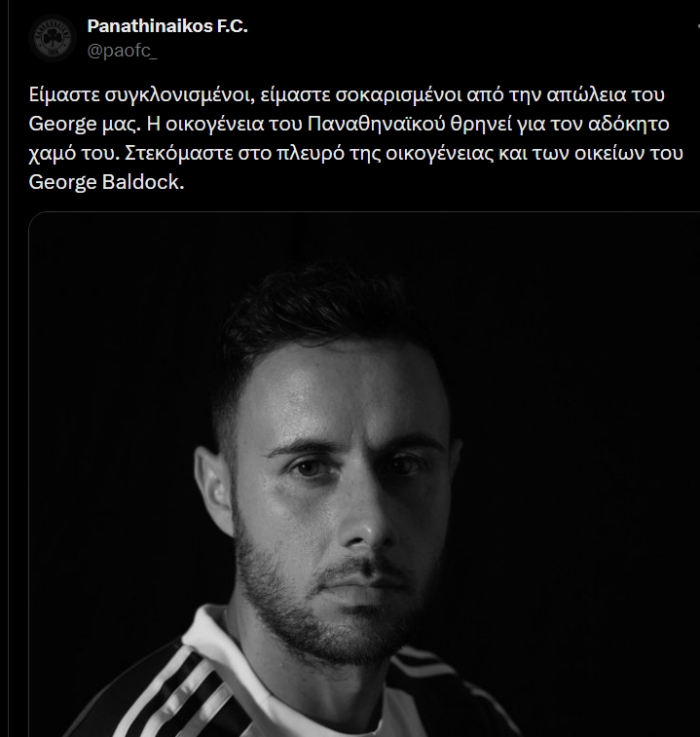Select the 'George Baldock.' closing line
Viewport: 700px width, 737px height.
[x=107, y=182]
